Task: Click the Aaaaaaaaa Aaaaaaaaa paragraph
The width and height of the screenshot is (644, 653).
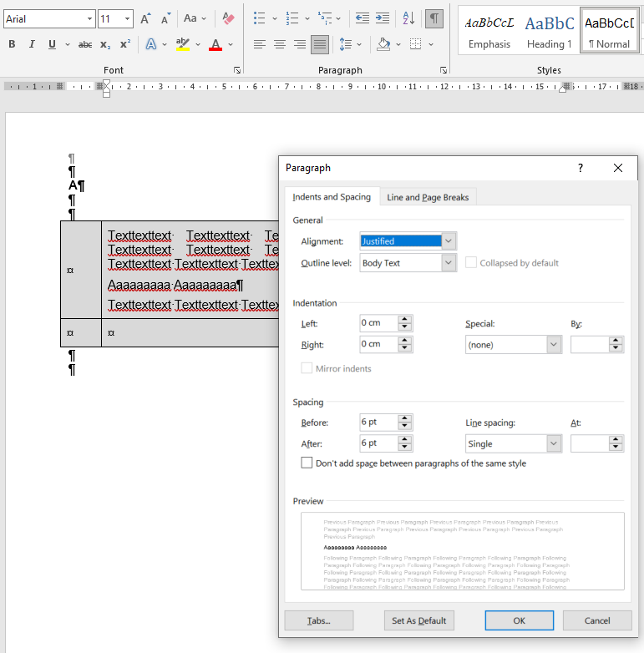Action: [175, 286]
